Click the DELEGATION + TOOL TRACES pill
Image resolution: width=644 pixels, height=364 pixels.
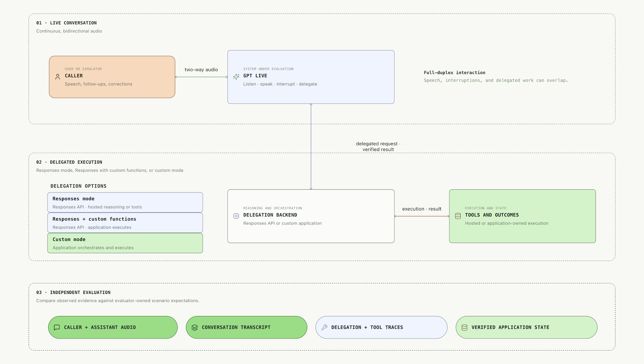(381, 327)
